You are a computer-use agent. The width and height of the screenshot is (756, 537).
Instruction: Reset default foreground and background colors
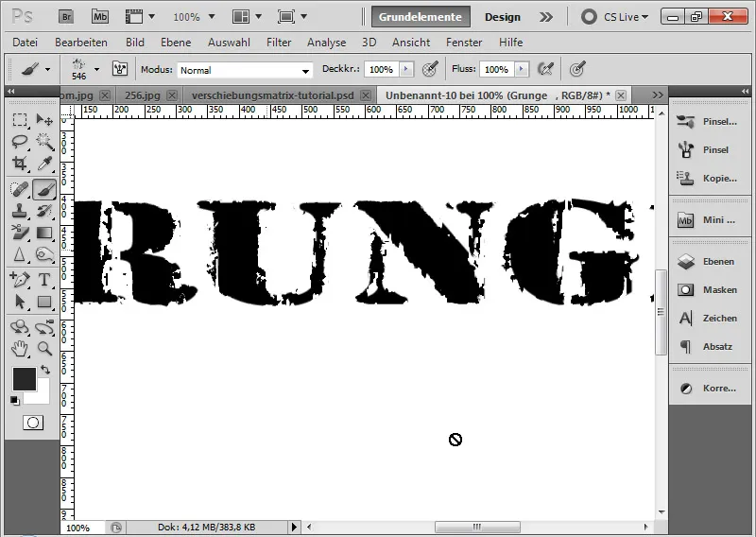point(15,401)
